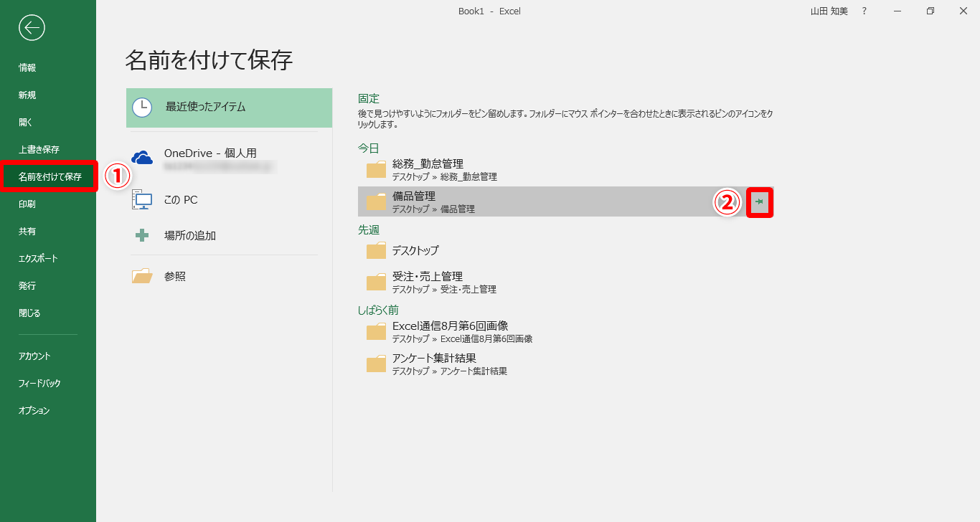Click the Help question mark icon
980x522 pixels.
click(864, 11)
